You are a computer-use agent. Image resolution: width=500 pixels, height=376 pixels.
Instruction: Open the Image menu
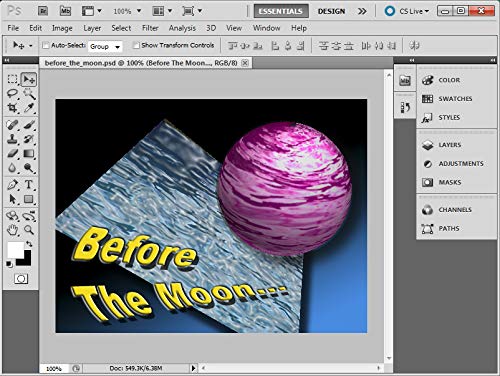tap(62, 28)
